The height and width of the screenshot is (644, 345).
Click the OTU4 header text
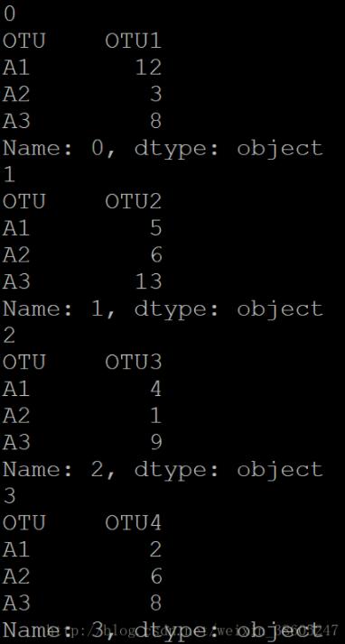(x=134, y=523)
